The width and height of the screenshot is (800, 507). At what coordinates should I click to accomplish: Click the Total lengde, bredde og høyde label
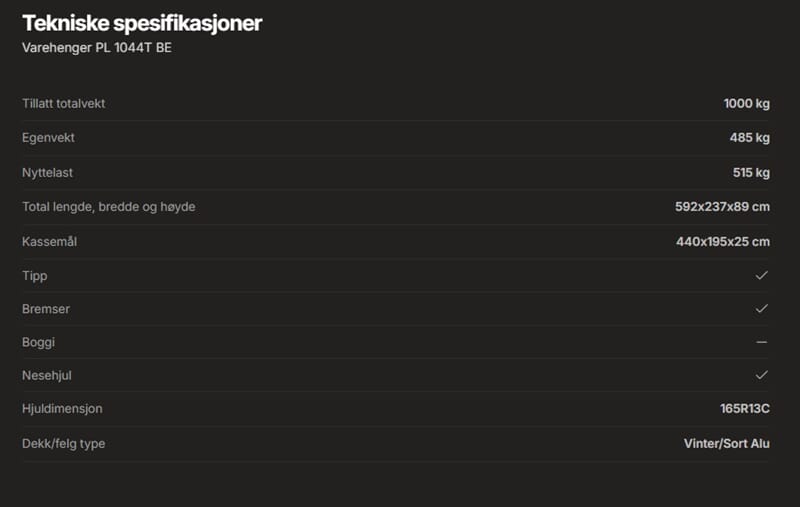click(108, 207)
